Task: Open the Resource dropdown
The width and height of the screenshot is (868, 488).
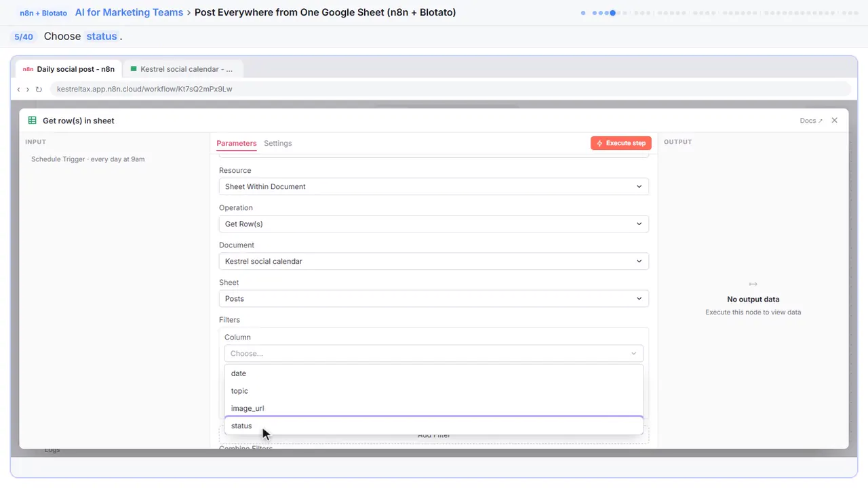Action: pos(433,186)
